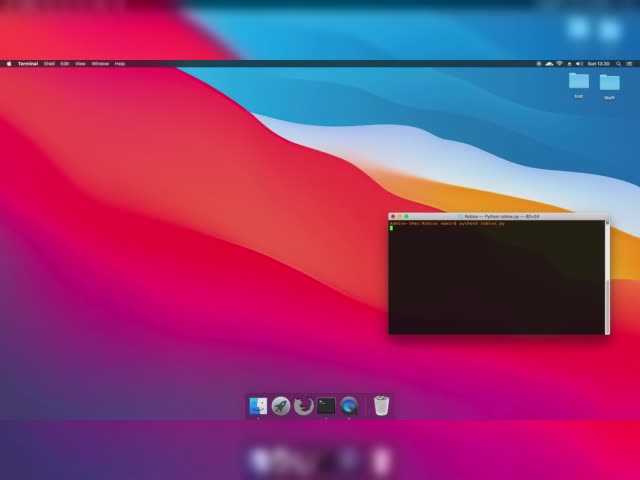This screenshot has height=480, width=640.
Task: Click the Terminal vertical scrollbar thumb
Action: (607, 306)
